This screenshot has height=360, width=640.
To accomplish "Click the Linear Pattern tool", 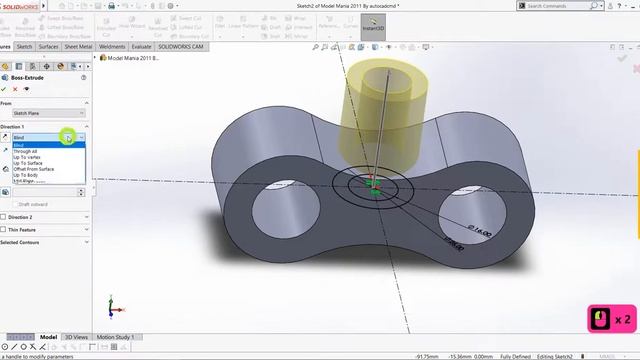I will click(243, 22).
